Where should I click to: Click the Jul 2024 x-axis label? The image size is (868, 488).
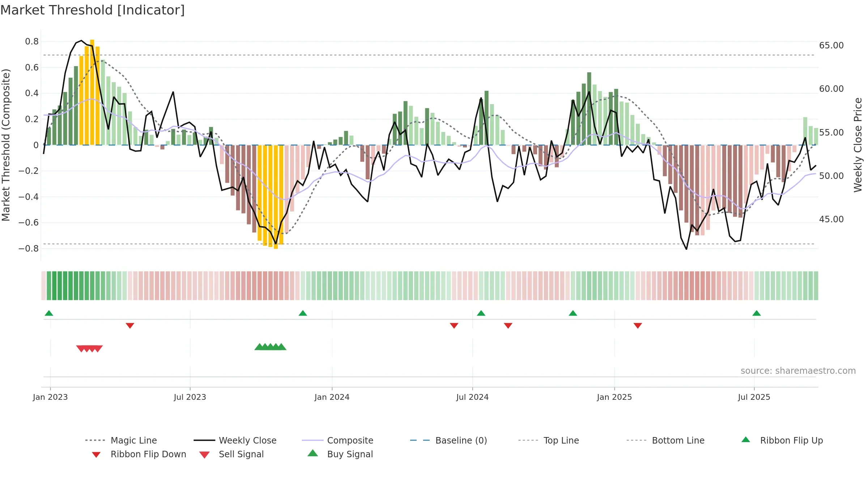coord(472,397)
